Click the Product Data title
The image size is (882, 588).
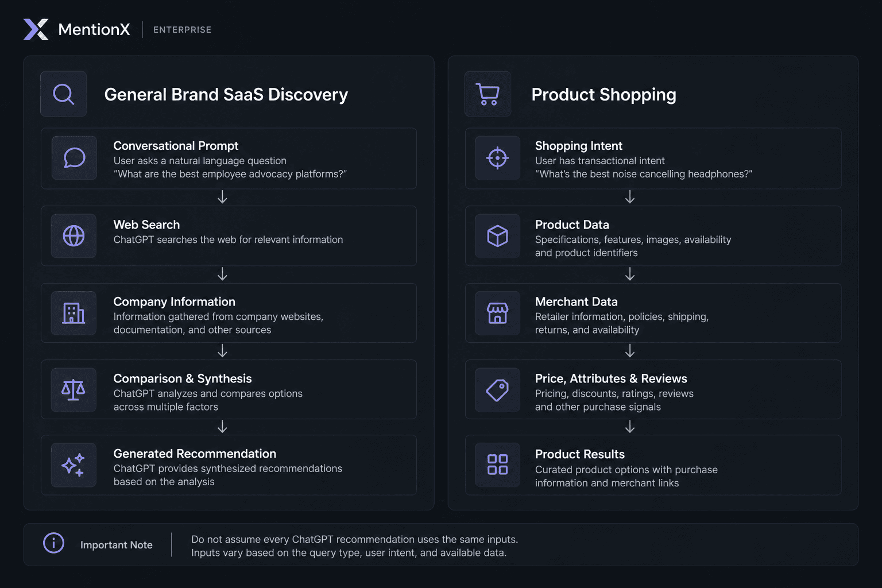pyautogui.click(x=572, y=225)
